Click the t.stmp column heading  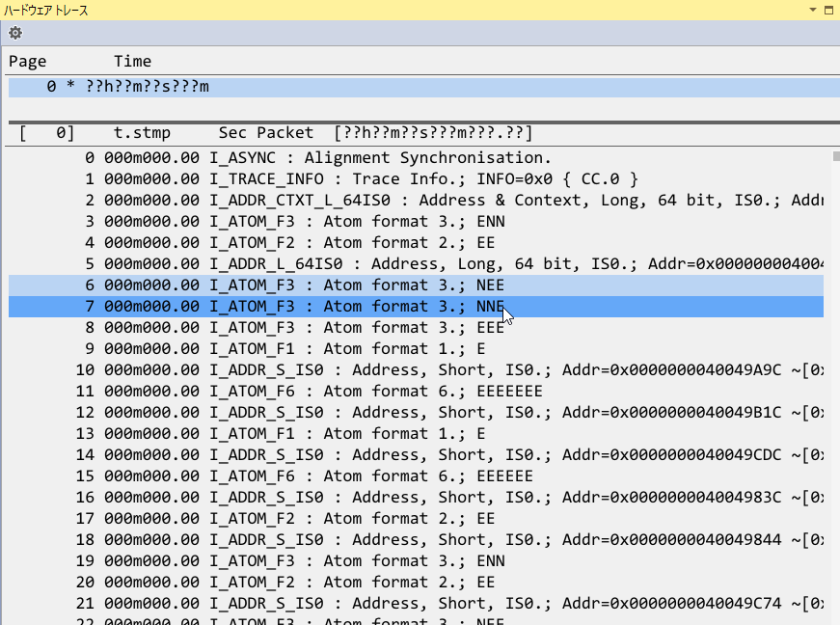coord(142,132)
